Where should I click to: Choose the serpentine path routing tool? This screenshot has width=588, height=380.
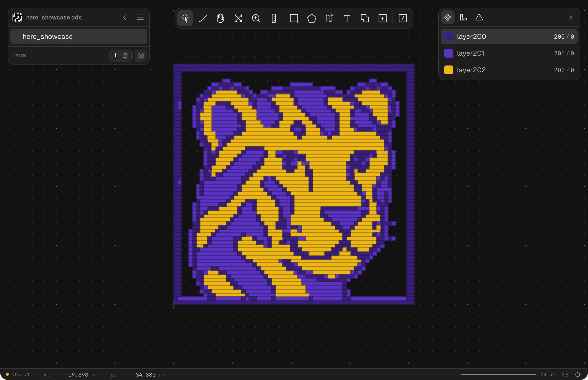coord(329,18)
